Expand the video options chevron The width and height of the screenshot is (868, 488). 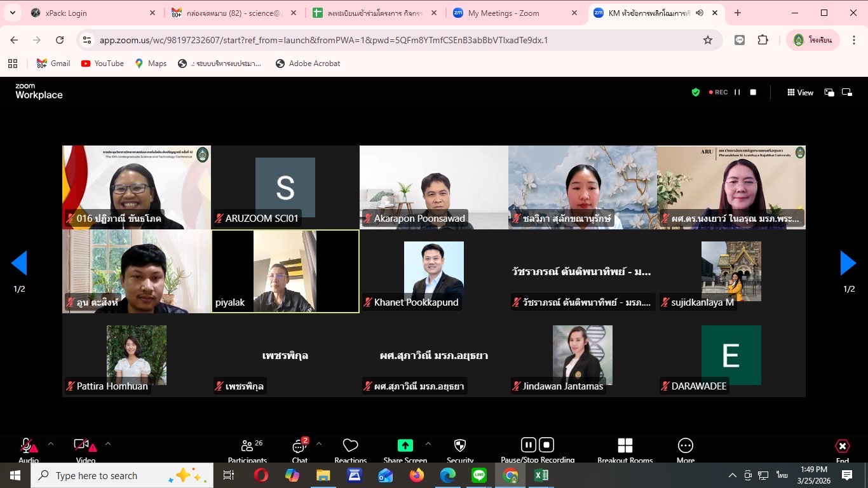(x=107, y=444)
